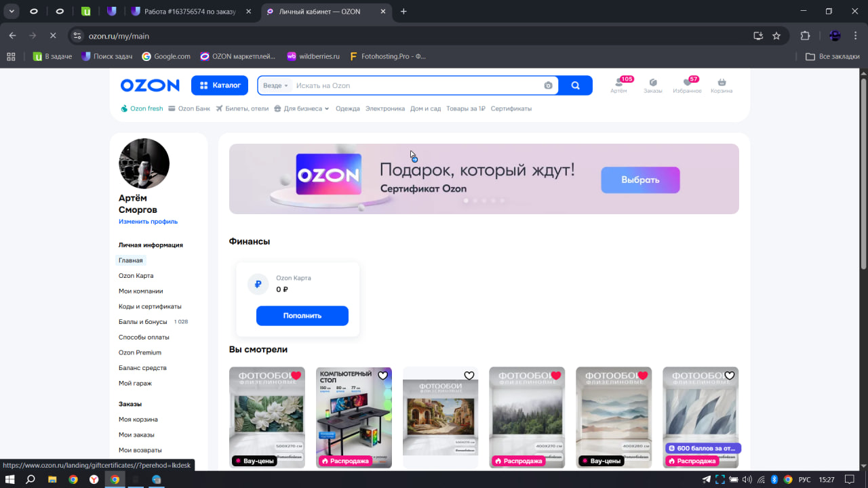The width and height of the screenshot is (868, 488).
Task: Focus the Искать на Ozon search field
Action: click(x=417, y=85)
